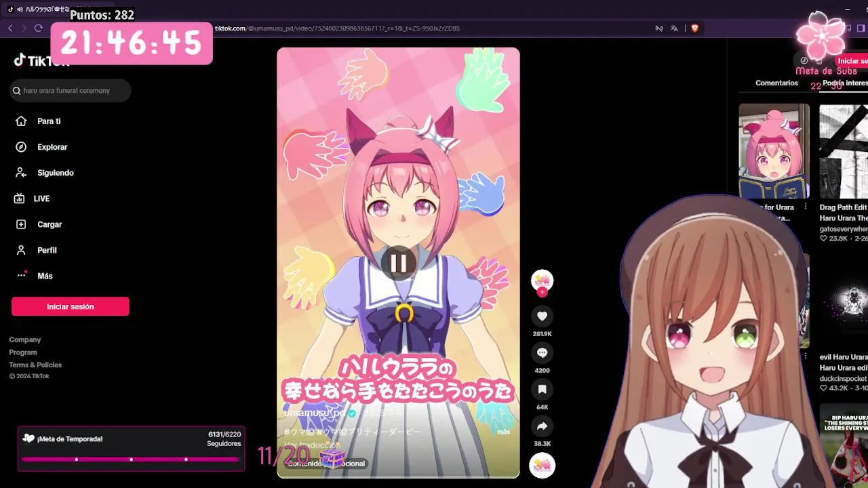Like the video with the heart icon
Screen dimensions: 868x488
542,316
